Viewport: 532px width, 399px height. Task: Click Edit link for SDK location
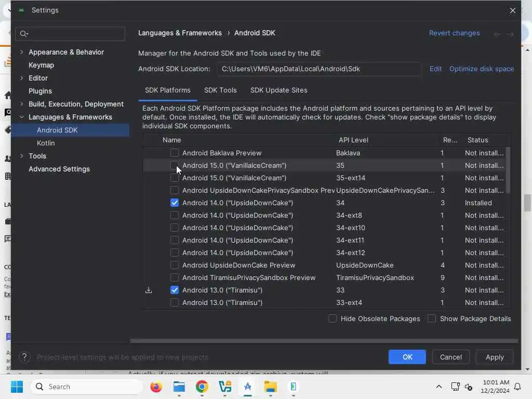436,69
